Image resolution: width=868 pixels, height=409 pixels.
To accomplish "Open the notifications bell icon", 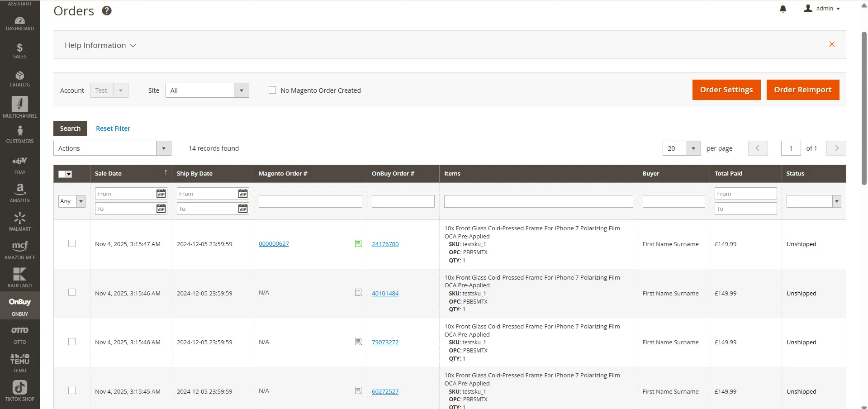I will (x=783, y=9).
